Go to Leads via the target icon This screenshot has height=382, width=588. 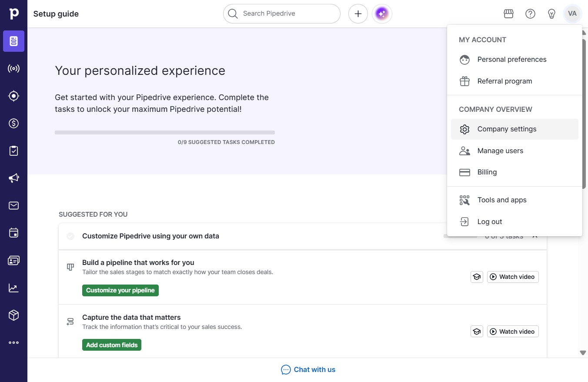(x=13, y=96)
